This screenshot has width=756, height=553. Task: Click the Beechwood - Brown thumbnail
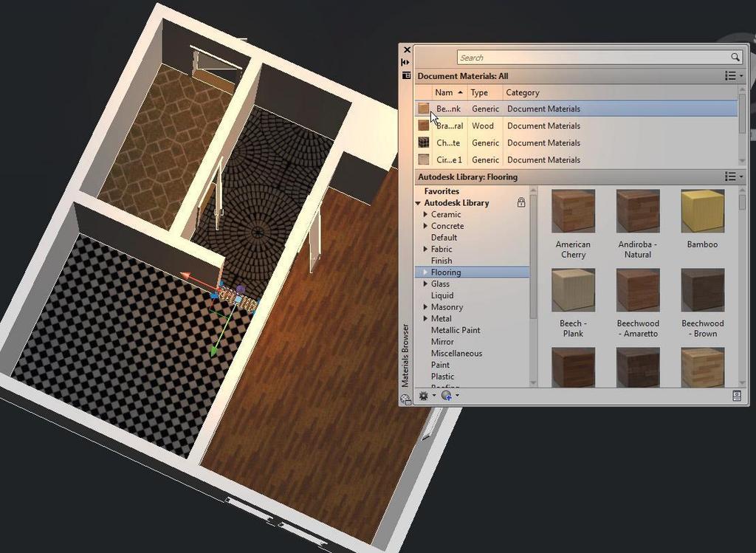coord(703,289)
